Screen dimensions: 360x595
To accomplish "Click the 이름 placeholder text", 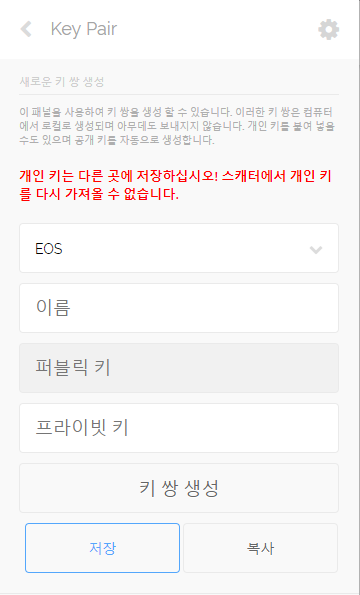I will click(53, 307).
